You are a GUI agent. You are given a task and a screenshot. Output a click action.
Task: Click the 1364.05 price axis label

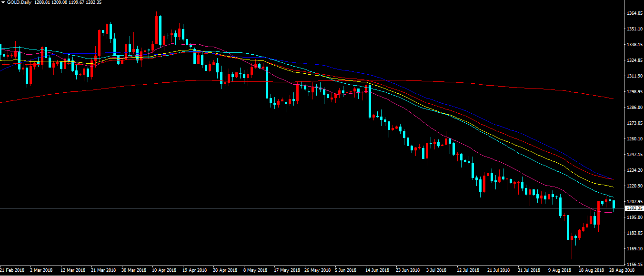point(636,13)
